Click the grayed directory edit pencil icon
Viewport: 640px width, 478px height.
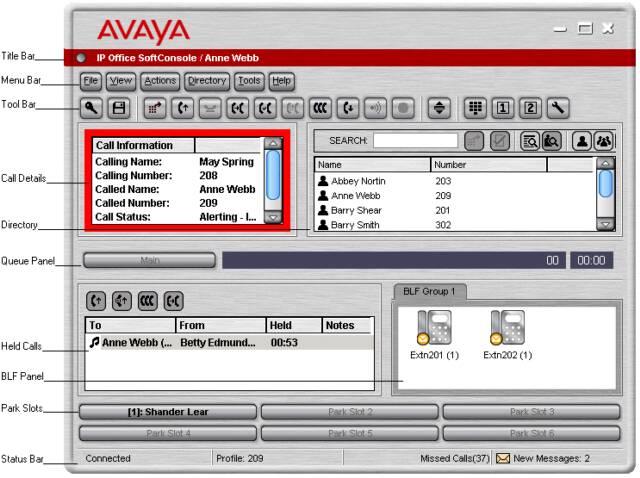tap(500, 141)
